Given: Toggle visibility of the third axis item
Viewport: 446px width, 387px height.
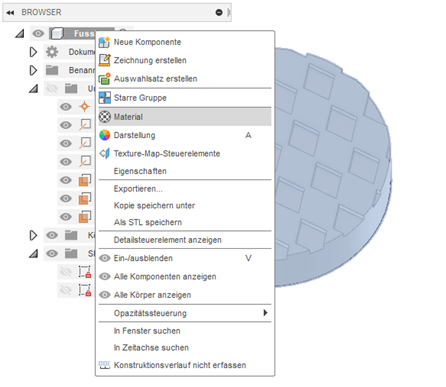Looking at the screenshot, I should (66, 162).
